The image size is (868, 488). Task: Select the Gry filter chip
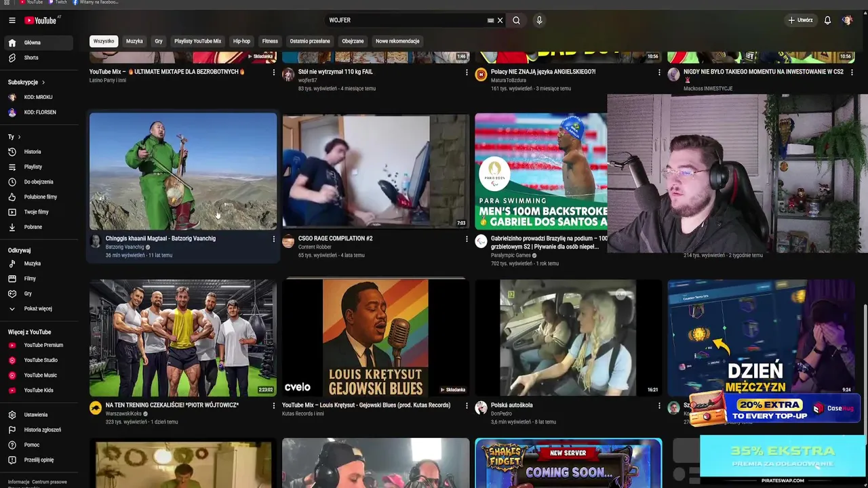click(x=159, y=41)
